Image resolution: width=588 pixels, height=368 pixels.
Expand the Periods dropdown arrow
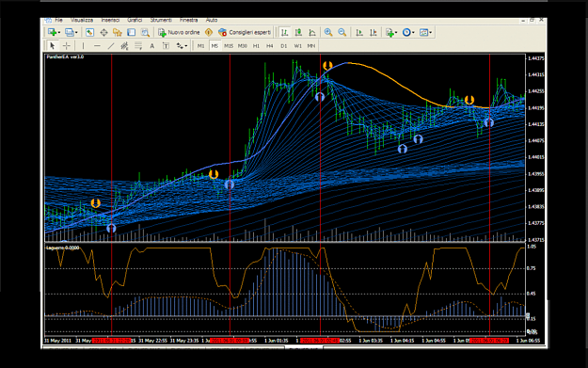(413, 33)
